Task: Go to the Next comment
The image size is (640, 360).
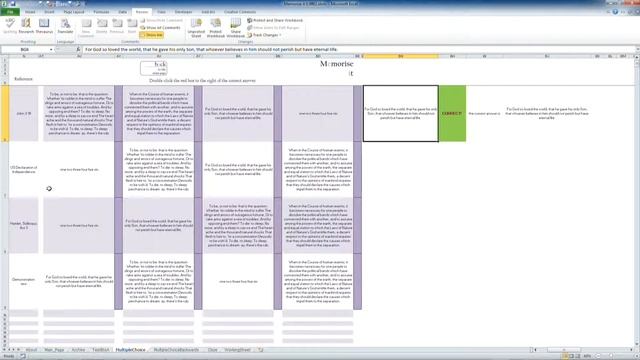Action: click(132, 26)
